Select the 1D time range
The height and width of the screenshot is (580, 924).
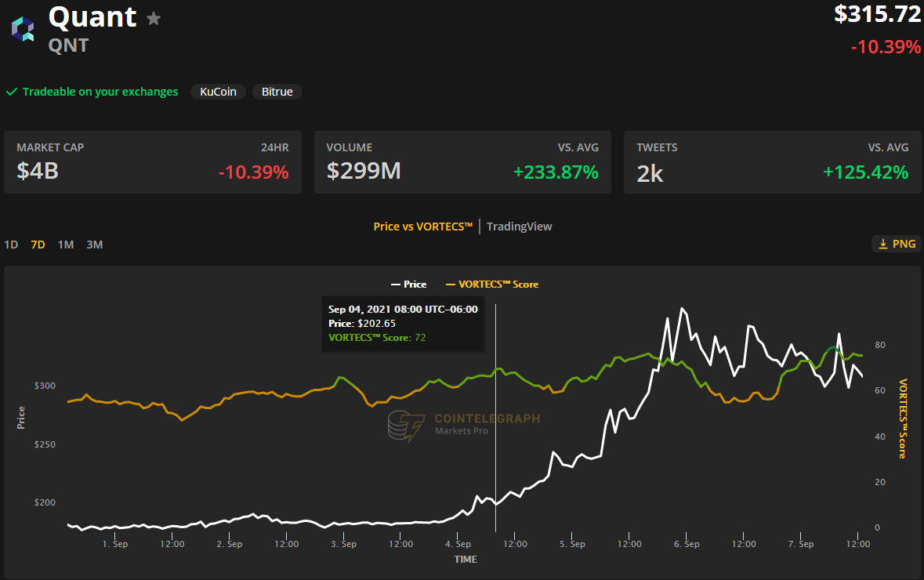[11, 245]
